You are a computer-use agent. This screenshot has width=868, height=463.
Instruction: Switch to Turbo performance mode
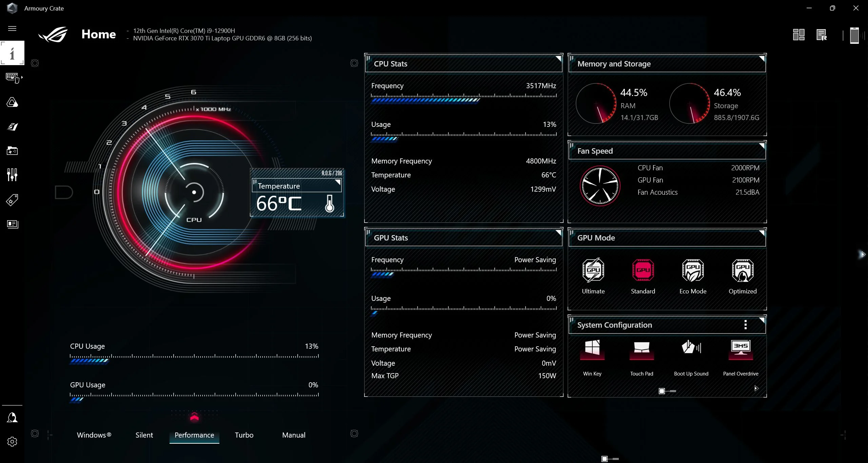pyautogui.click(x=244, y=435)
